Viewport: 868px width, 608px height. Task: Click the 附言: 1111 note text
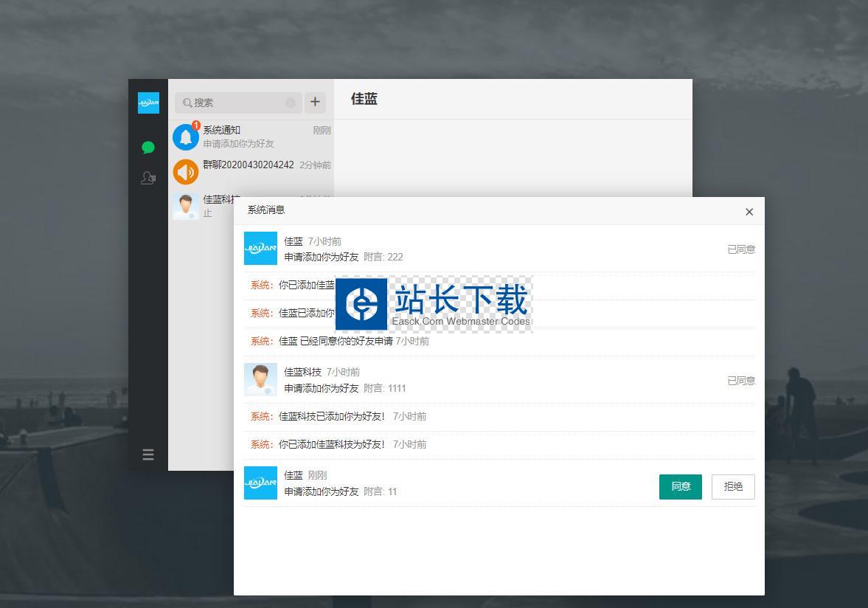coord(385,389)
